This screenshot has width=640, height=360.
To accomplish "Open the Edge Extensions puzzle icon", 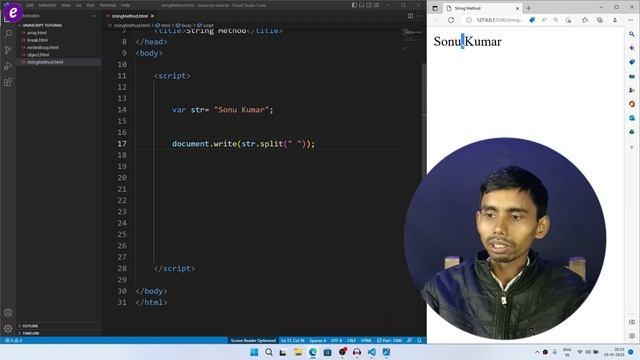I will click(585, 20).
